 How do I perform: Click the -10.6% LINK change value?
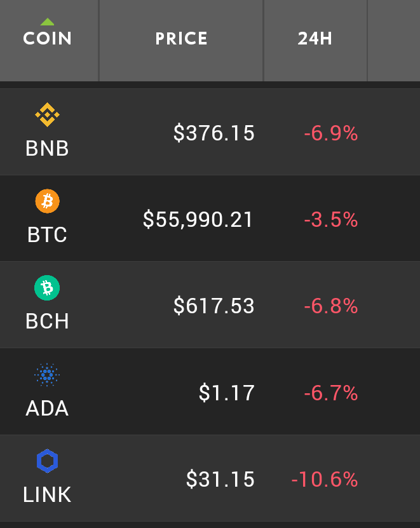325,479
